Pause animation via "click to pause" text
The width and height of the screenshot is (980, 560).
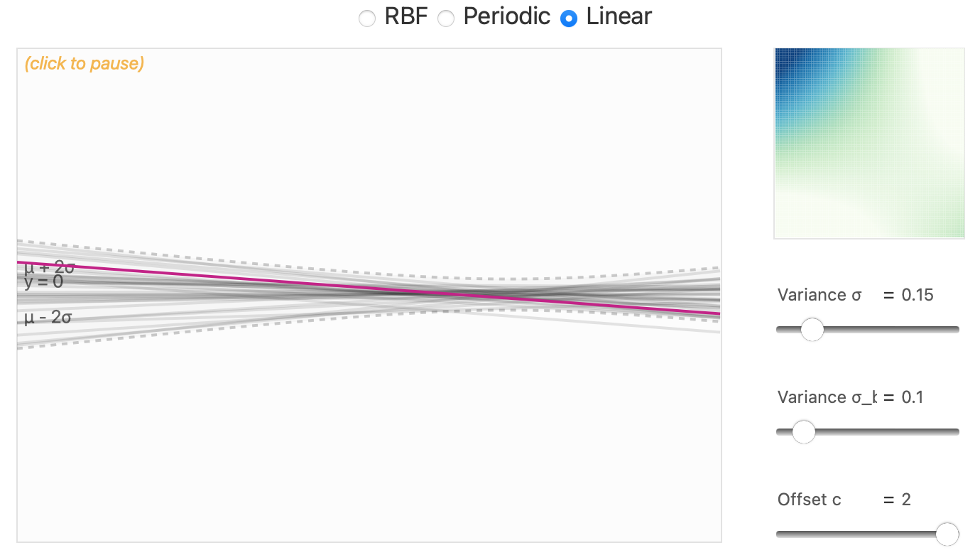(x=85, y=63)
